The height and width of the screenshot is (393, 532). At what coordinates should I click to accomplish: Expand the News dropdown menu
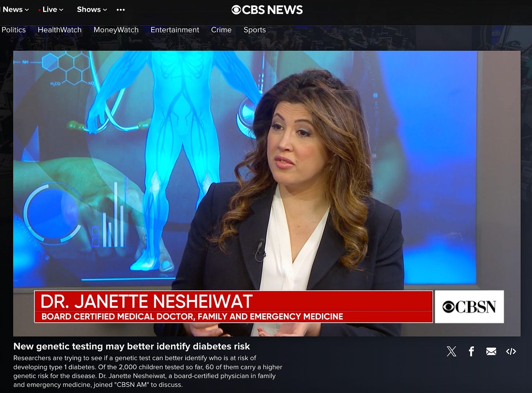point(15,10)
